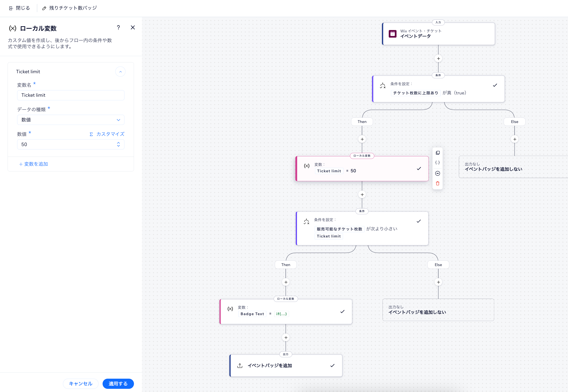Click Wix イベント・チケット calendar icon

coord(393,34)
